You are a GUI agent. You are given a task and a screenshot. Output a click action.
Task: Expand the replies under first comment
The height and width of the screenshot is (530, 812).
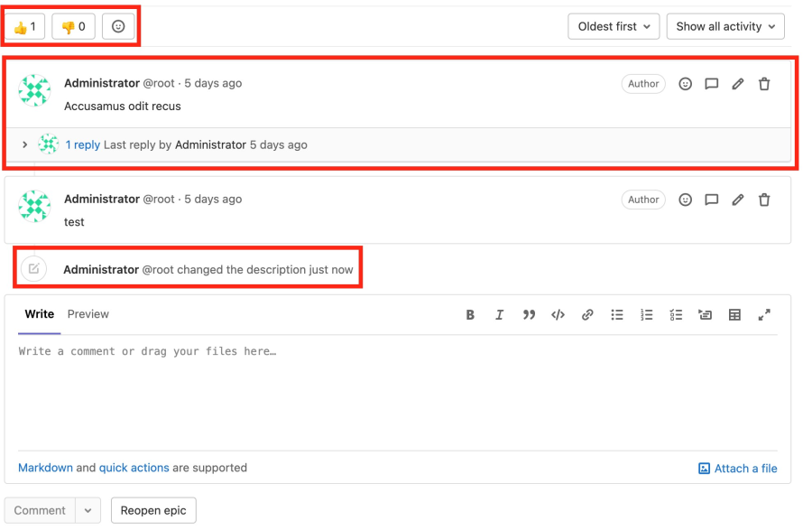(x=25, y=144)
